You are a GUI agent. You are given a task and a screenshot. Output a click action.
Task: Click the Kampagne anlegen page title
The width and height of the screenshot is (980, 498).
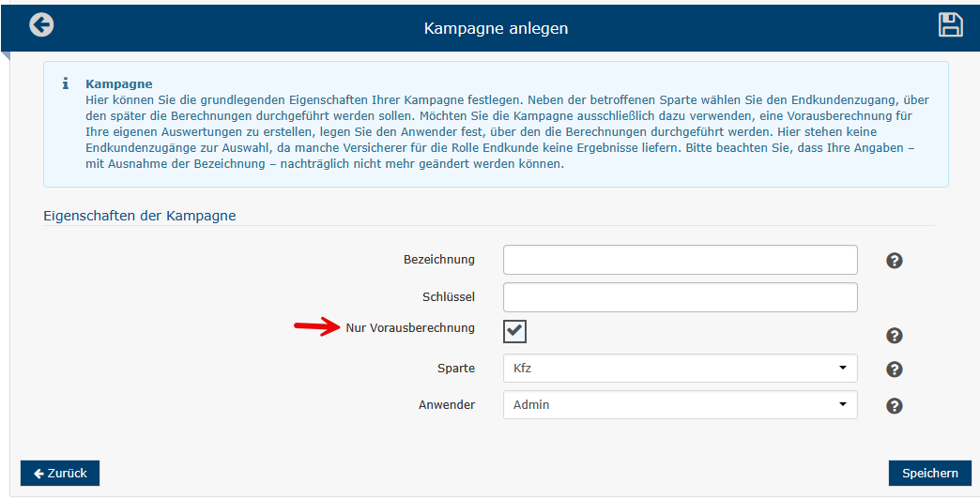496,28
